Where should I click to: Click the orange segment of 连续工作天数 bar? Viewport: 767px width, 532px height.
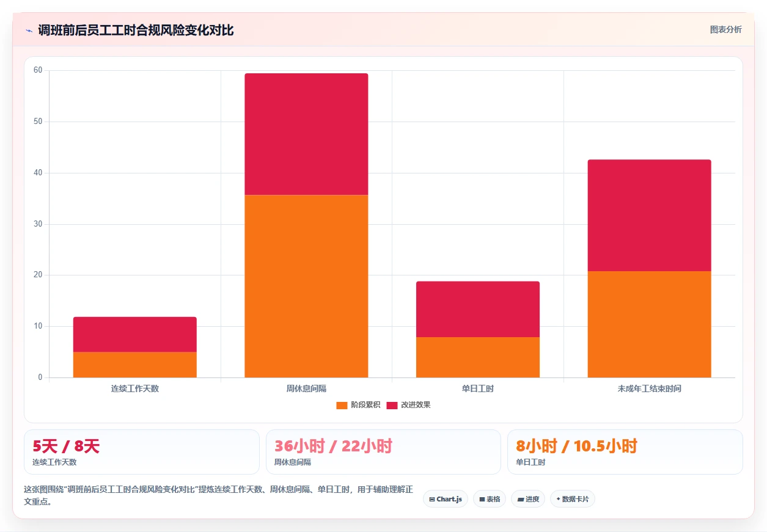click(135, 365)
